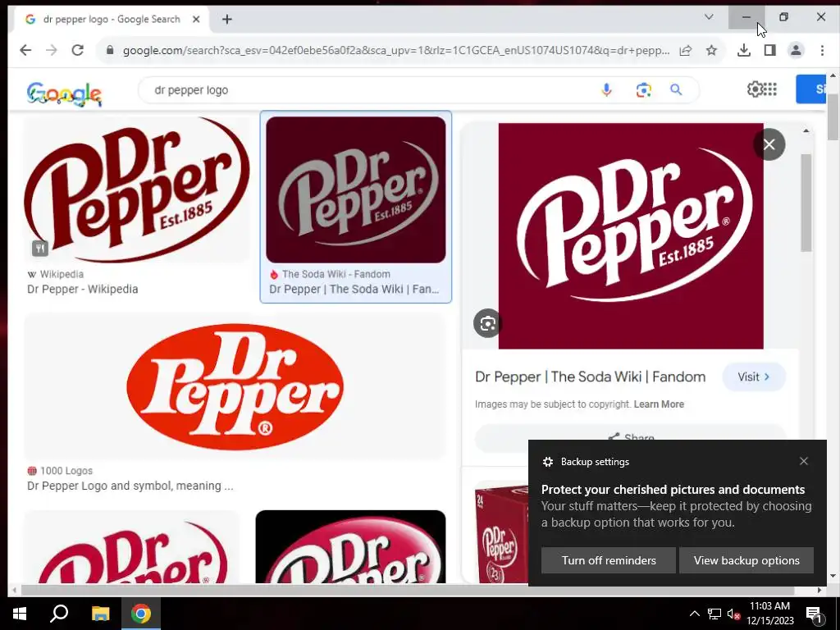The image size is (840, 630).
Task: Click the vertical page scrollbar thumb
Action: [x=833, y=116]
